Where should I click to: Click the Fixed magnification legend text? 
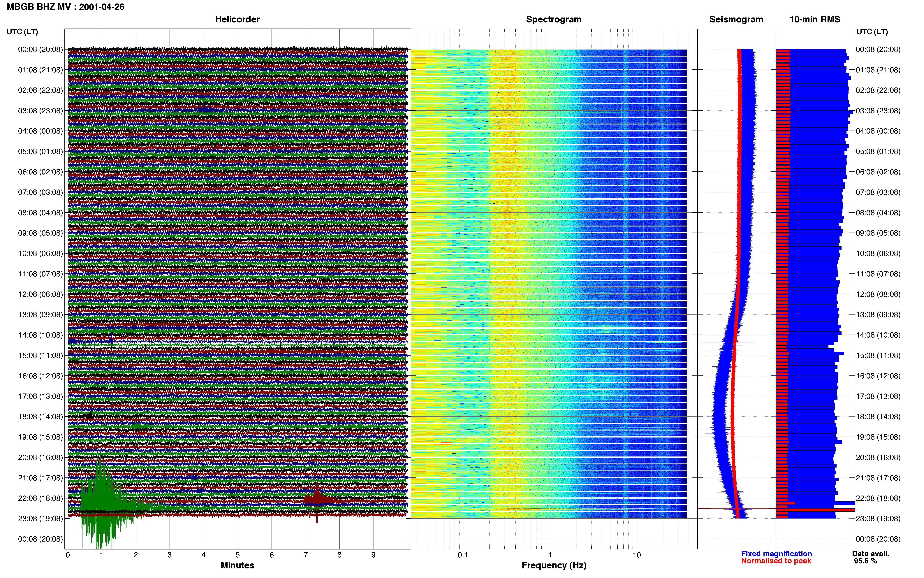point(776,554)
